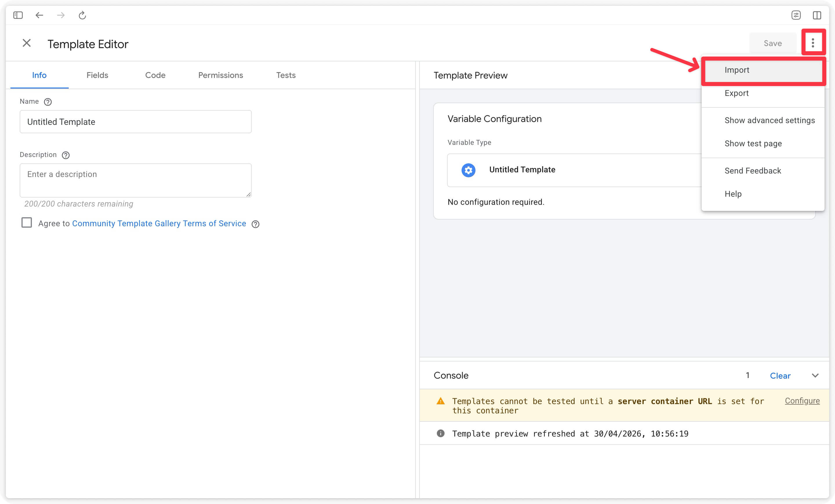Click the Name input field
835x504 pixels.
click(136, 122)
